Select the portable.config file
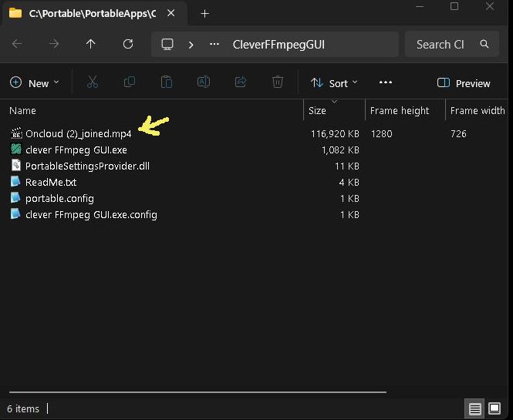 pos(59,198)
